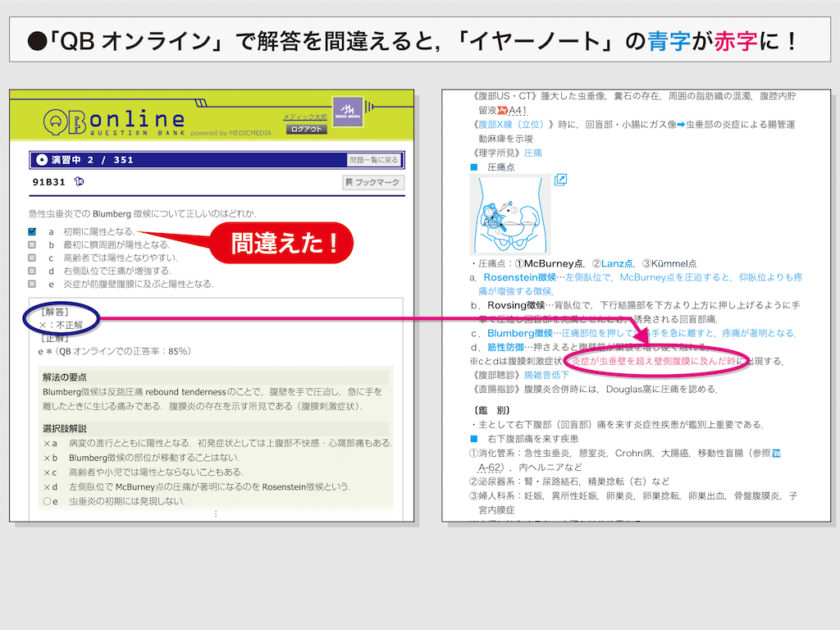This screenshot has height=630, width=840.
Task: Click the explanation row ×b Blumberg徴候の部位
Action: [141, 458]
